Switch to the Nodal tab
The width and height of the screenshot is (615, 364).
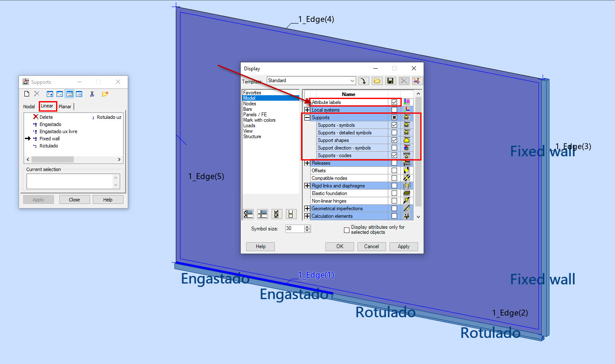(29, 106)
